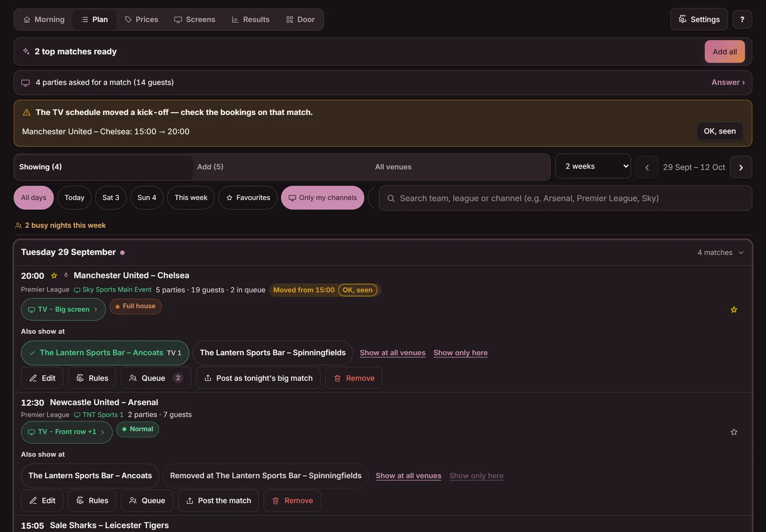Click the Newcastle United – Arsenal match title
Screen dimensions: 766x532
point(104,402)
